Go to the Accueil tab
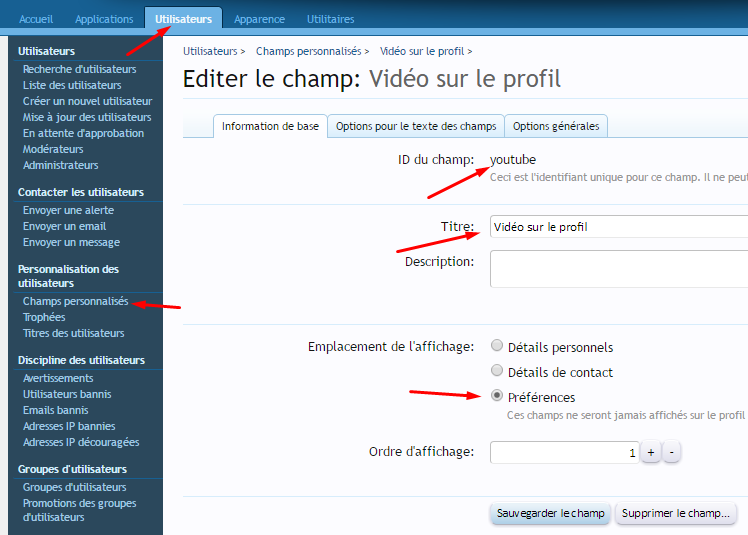Viewport: 748px width, 535px height. pyautogui.click(x=36, y=19)
